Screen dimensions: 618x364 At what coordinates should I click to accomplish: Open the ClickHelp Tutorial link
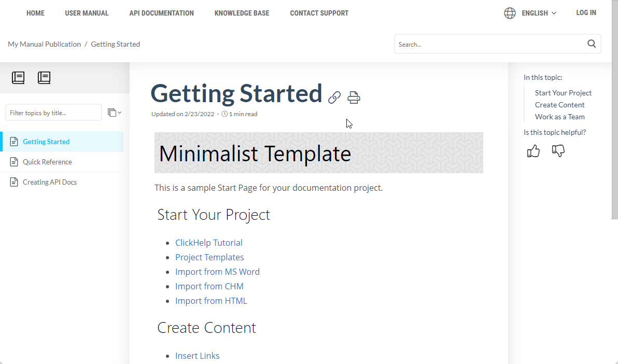tap(208, 243)
